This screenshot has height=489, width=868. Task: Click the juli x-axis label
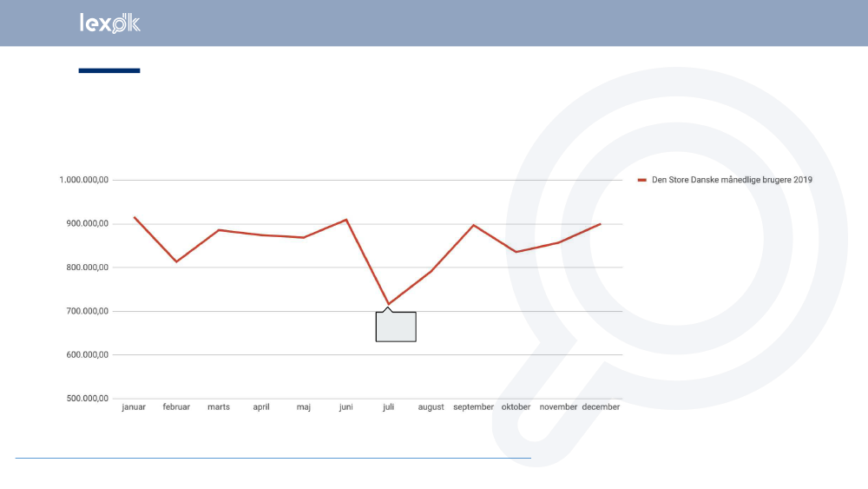[x=388, y=406]
